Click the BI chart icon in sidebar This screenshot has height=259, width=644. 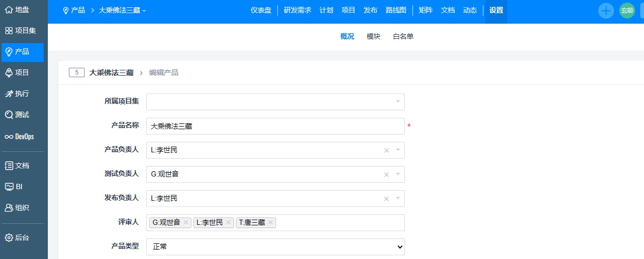tap(9, 187)
